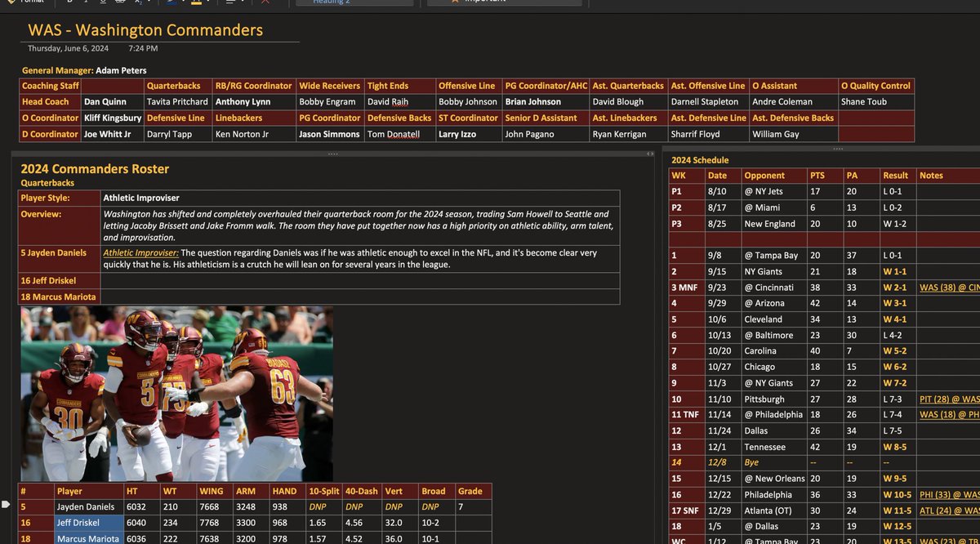The width and height of the screenshot is (980, 544).
Task: Click the star icon on the Important tag
Action: point(455,2)
